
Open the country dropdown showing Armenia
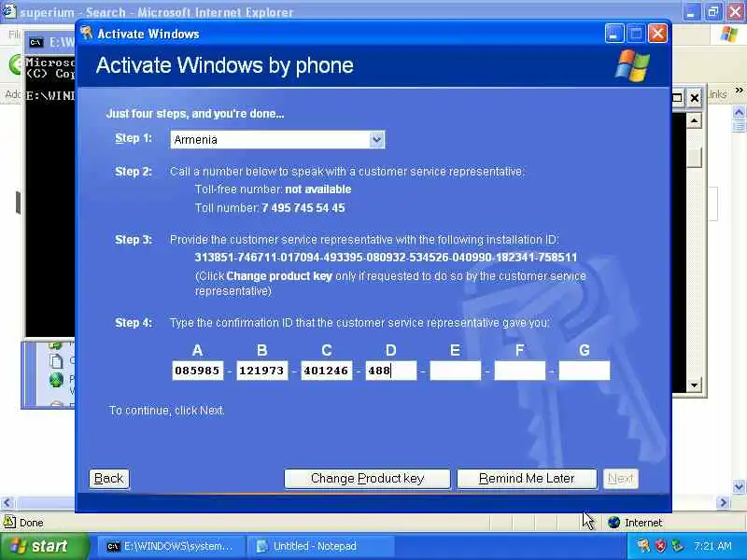pos(277,139)
